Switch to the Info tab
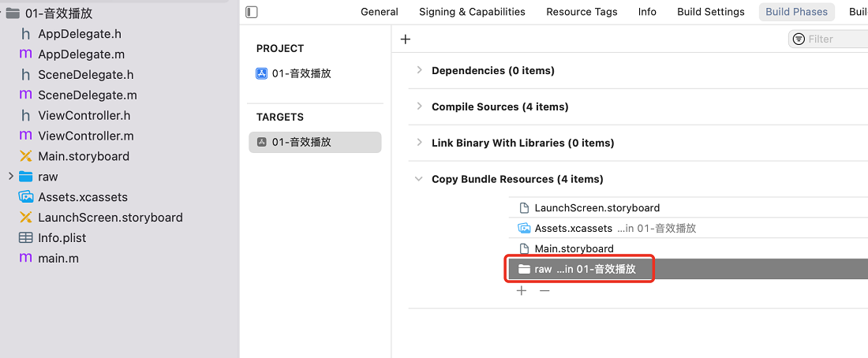868x358 pixels. click(x=647, y=12)
